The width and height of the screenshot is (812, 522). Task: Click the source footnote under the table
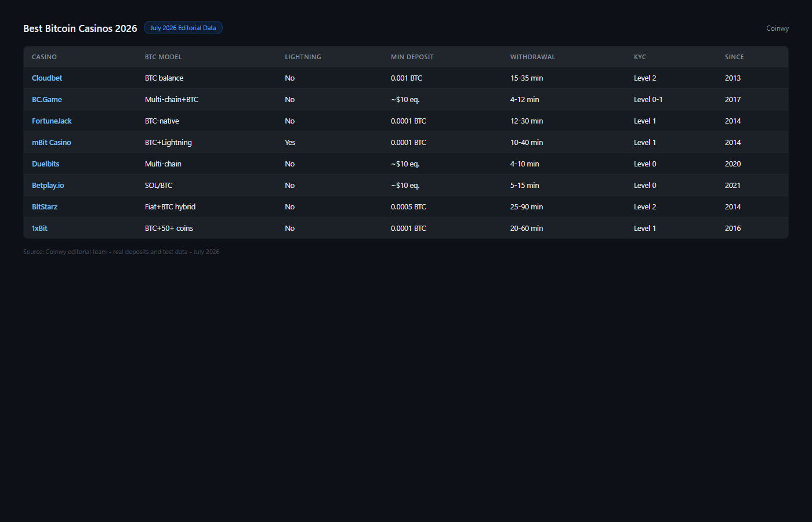pos(121,252)
